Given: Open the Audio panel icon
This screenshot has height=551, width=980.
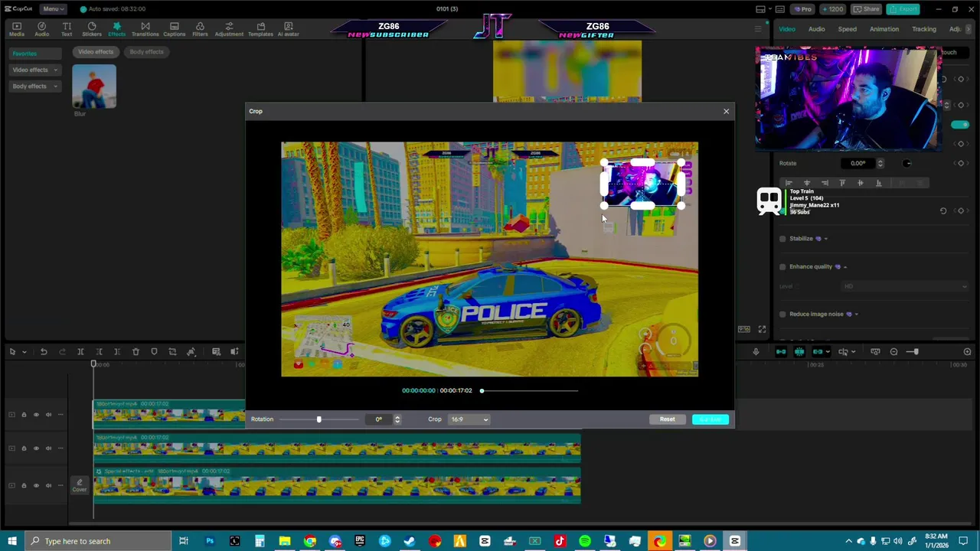Looking at the screenshot, I should coord(41,29).
